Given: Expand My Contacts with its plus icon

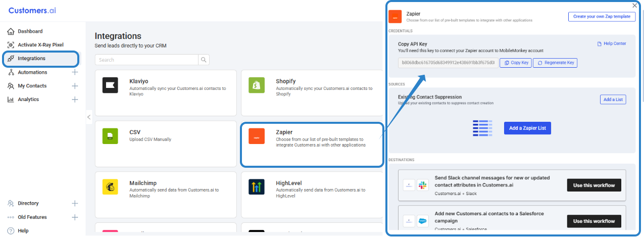Looking at the screenshot, I should [75, 86].
